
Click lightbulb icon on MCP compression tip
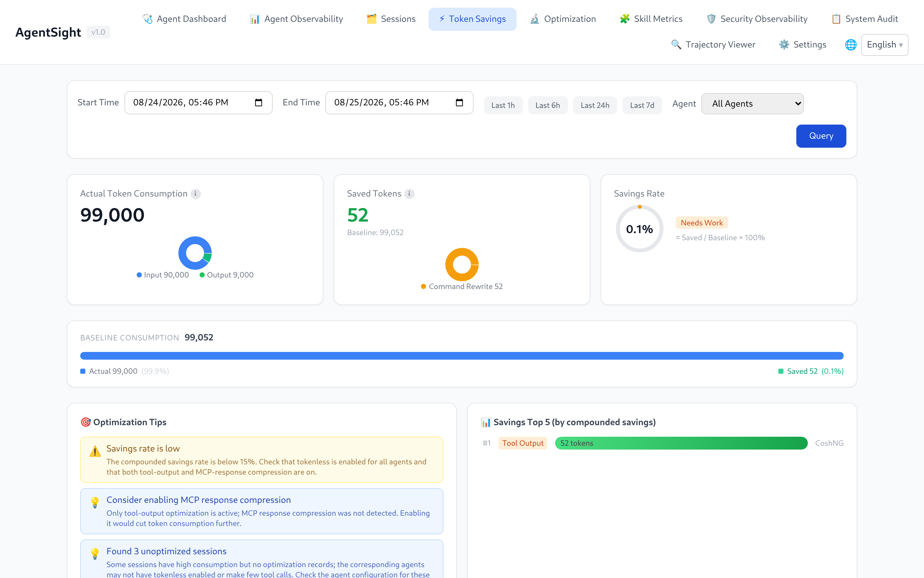coord(95,502)
